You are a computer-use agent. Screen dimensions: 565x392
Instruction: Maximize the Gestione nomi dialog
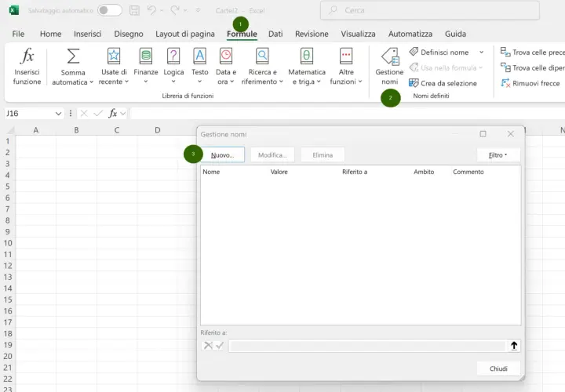[483, 134]
